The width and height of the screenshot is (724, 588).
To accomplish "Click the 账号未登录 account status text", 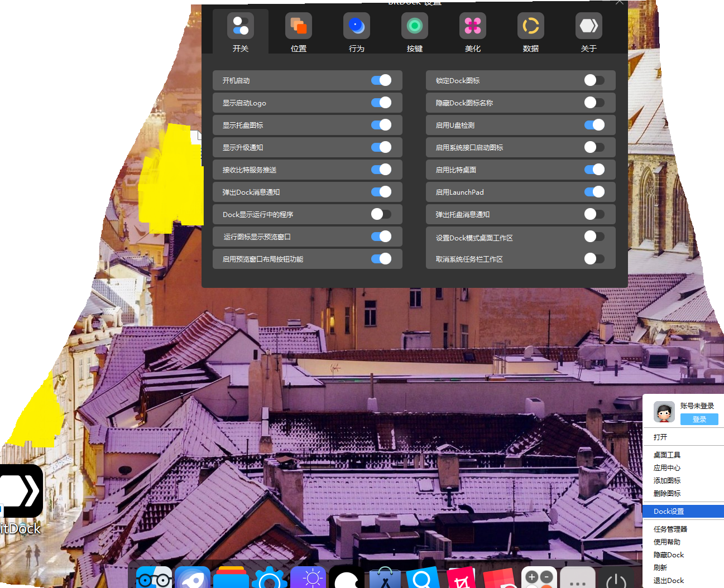I will 697,406.
